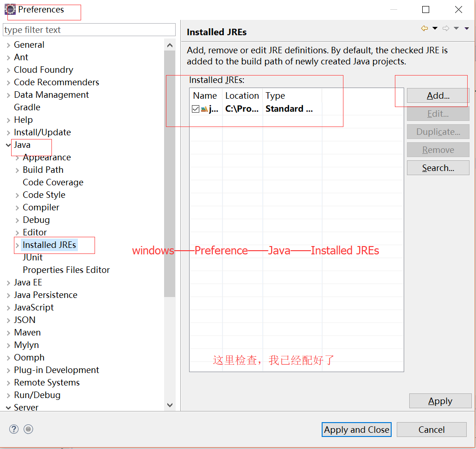Screen dimensions: 476x449
Task: Select Oomph in the tree
Action: click(x=29, y=357)
